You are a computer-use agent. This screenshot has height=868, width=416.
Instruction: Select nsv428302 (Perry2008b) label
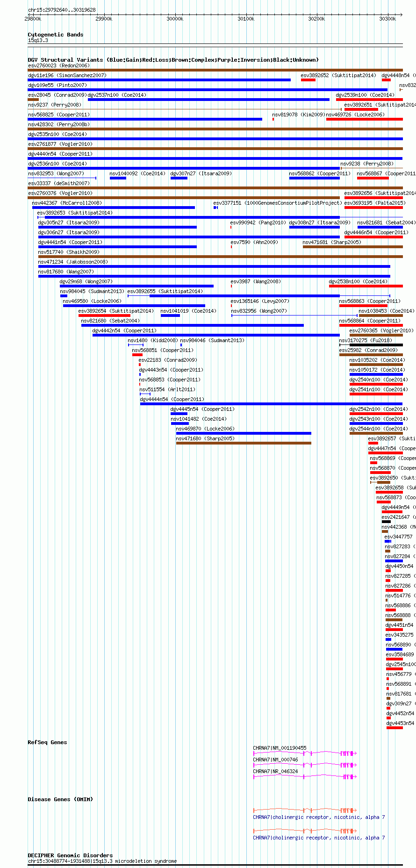click(x=59, y=124)
